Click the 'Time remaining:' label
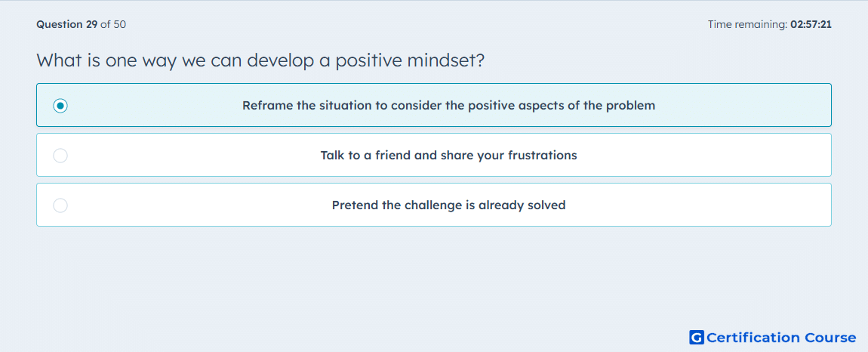The height and width of the screenshot is (352, 868). [748, 24]
